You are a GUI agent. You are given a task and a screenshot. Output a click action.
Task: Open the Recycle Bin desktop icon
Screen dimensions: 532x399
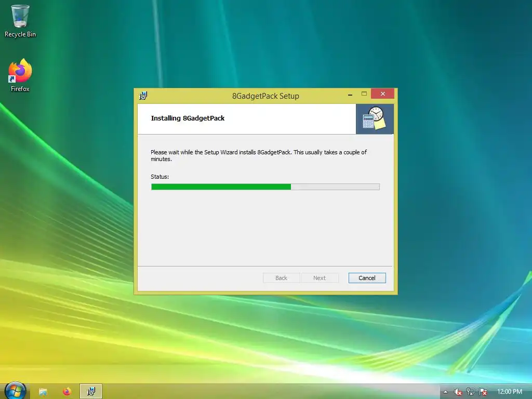[20, 21]
